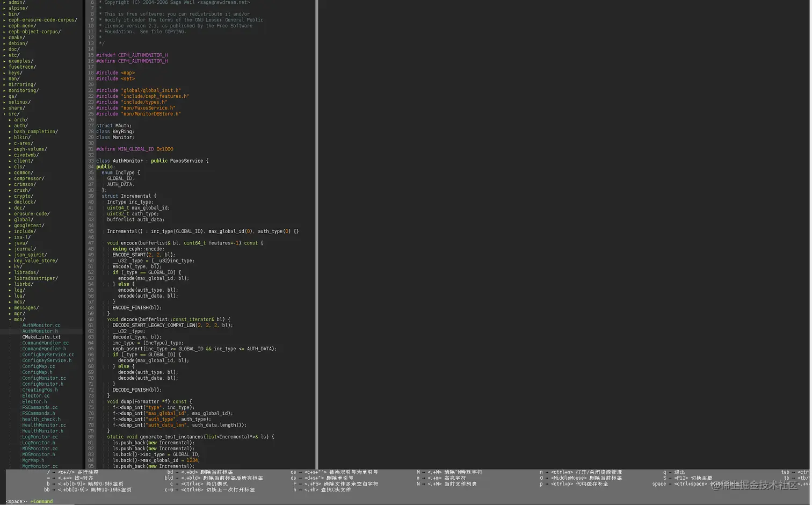Open MgrMap.h file
The image size is (812, 505).
click(x=33, y=460)
